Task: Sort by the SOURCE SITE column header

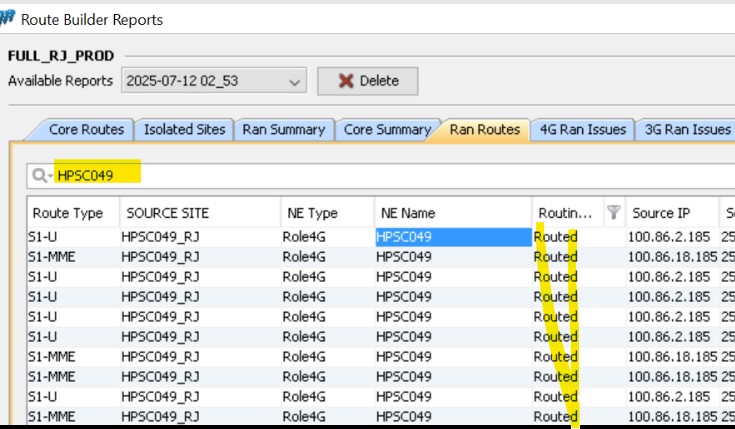Action: click(x=164, y=213)
